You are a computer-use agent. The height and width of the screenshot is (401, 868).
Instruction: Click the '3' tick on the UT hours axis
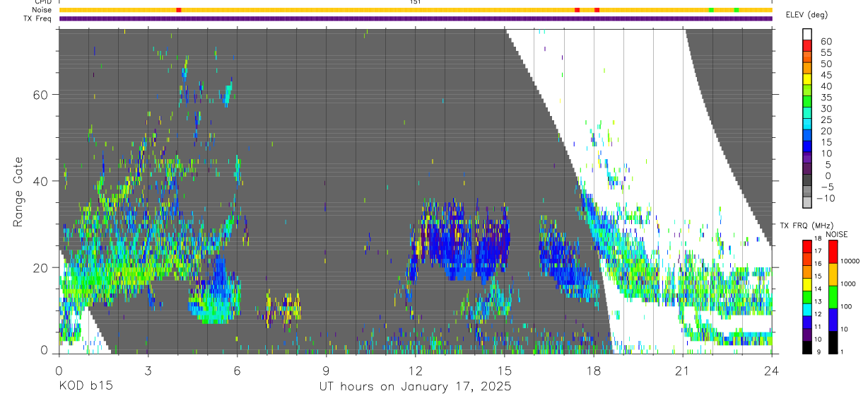(x=148, y=370)
